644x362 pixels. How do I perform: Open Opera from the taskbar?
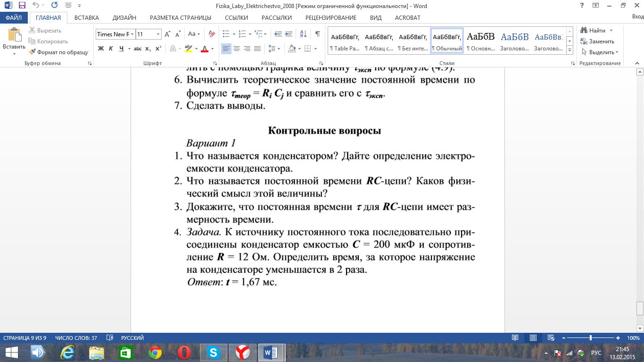point(184,353)
